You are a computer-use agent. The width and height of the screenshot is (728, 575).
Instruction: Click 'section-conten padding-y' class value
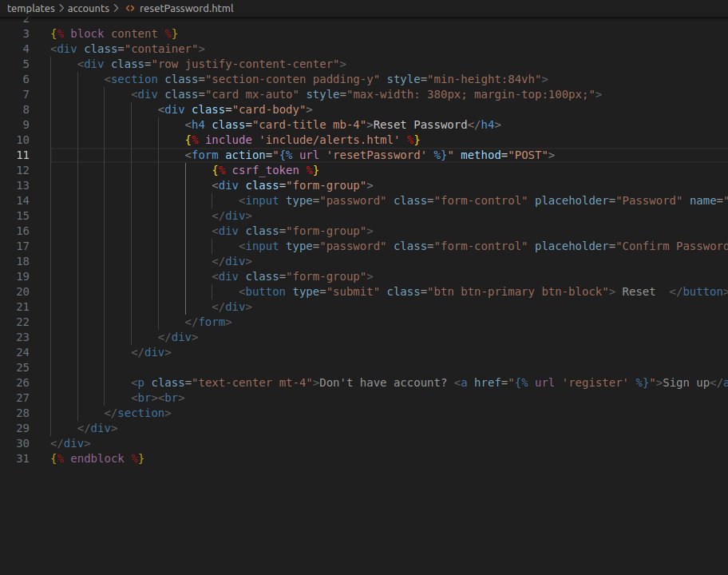pyautogui.click(x=292, y=79)
